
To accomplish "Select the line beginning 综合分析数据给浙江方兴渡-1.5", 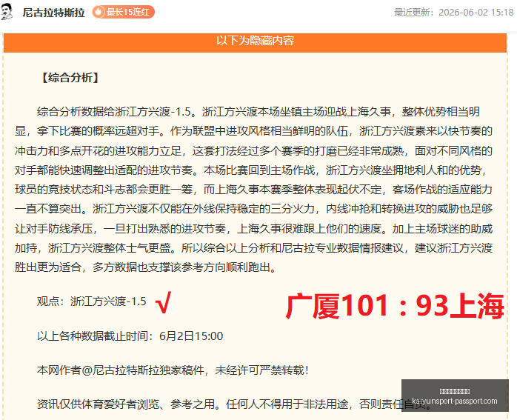I will [258, 112].
